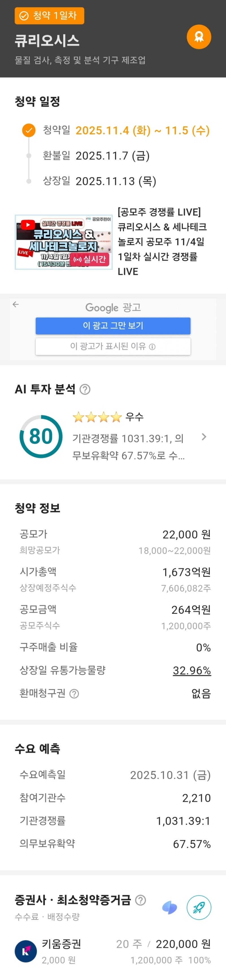The width and height of the screenshot is (226, 980).
Task: Tap the orange award ribbon icon
Action: click(199, 37)
